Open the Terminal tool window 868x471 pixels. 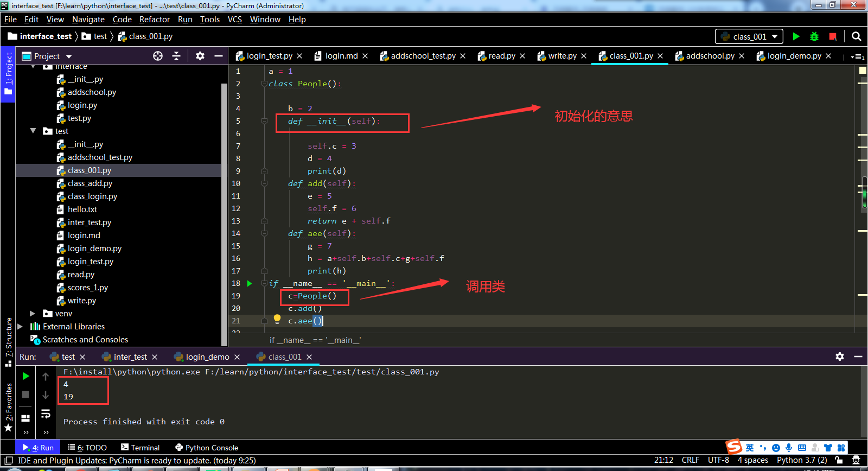click(141, 448)
